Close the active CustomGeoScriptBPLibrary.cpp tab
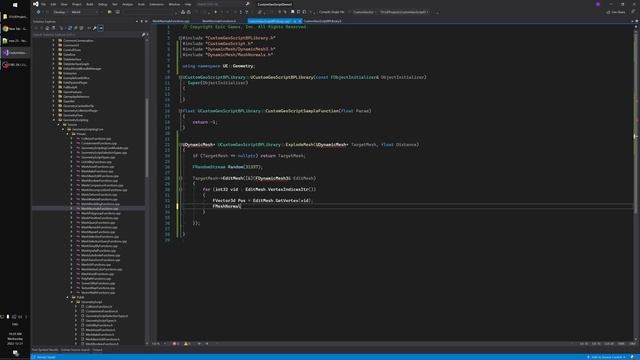The height and width of the screenshot is (360, 640). (x=300, y=21)
